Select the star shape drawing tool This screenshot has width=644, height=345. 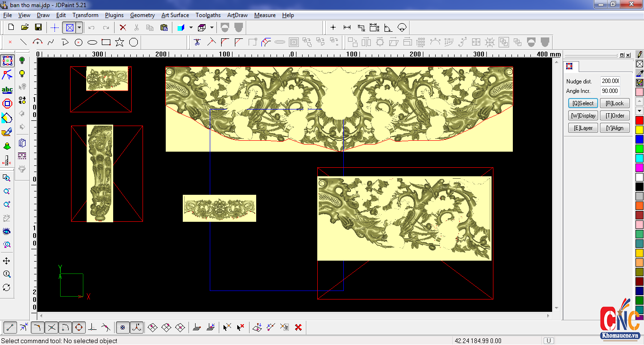pyautogui.click(x=119, y=42)
